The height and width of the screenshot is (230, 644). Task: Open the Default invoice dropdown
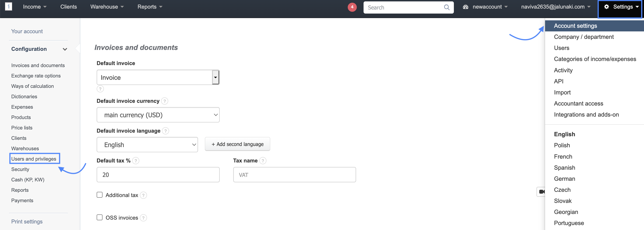point(158,77)
